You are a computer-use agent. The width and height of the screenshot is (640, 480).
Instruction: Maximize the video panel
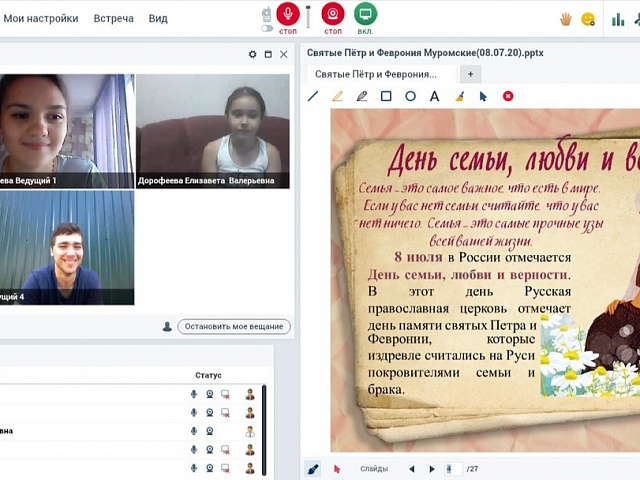click(268, 54)
